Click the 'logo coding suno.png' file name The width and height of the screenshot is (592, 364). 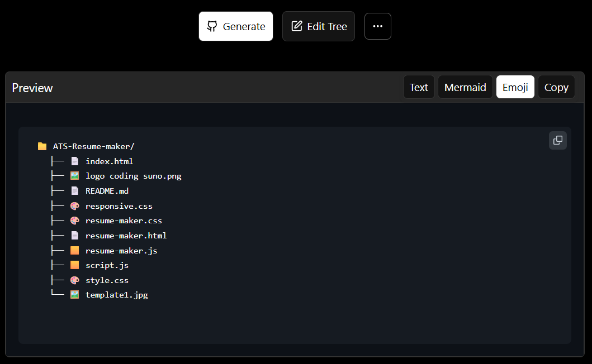point(133,176)
